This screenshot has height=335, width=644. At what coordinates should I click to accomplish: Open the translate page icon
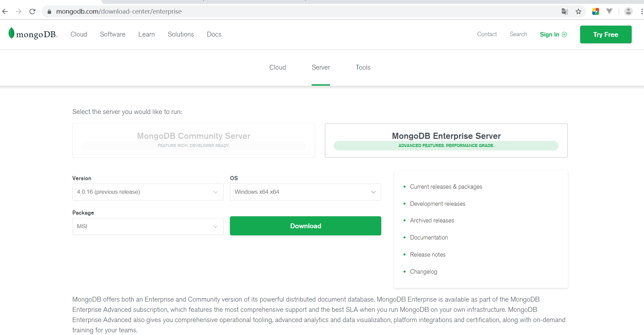click(x=565, y=12)
